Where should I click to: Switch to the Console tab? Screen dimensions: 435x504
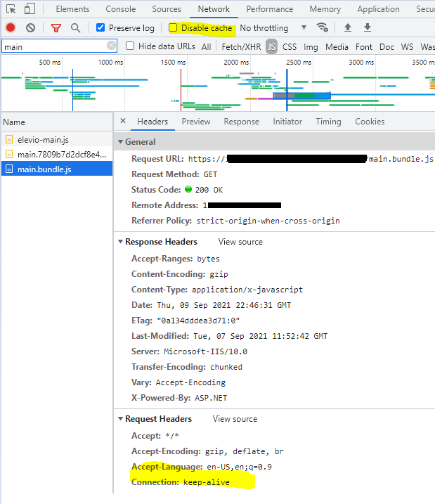pos(120,9)
